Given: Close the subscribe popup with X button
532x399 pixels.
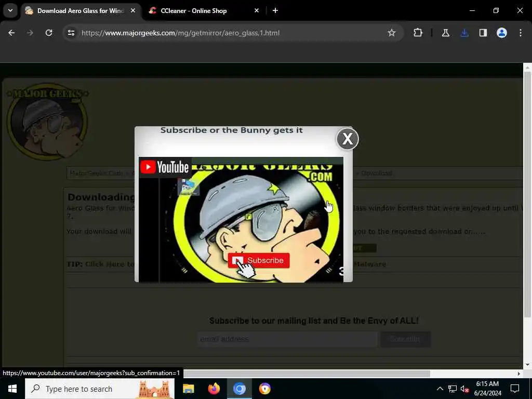Looking at the screenshot, I should click(348, 139).
